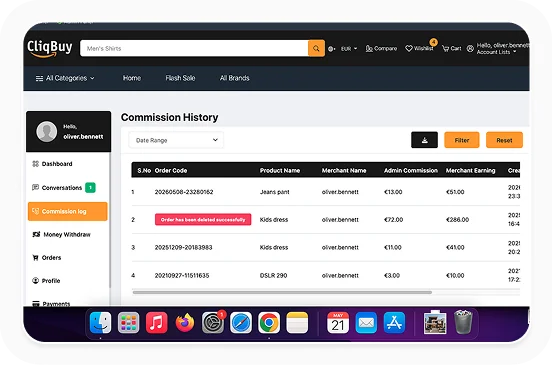Open Money Withdraw in the sidebar

point(61,234)
